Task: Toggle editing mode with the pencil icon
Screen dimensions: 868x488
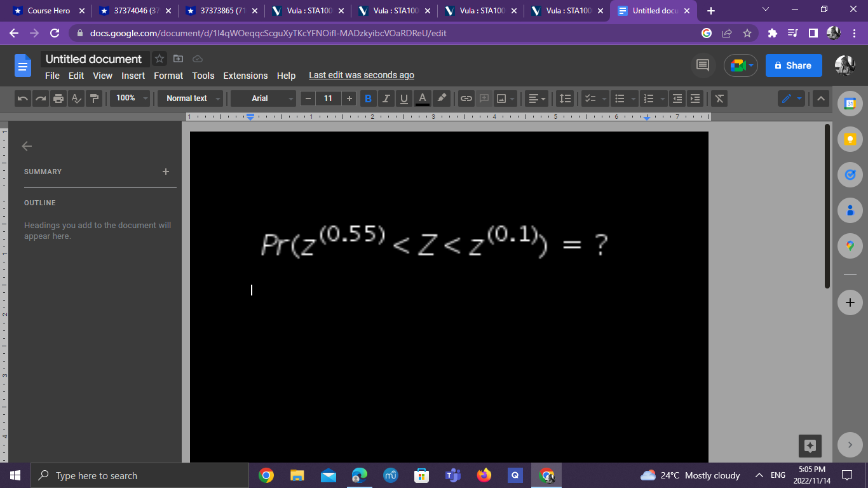Action: tap(787, 98)
